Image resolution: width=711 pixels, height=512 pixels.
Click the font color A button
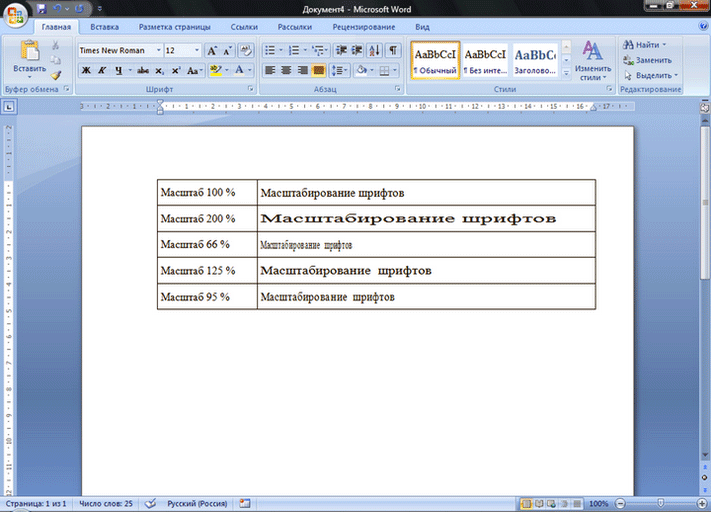(x=239, y=70)
